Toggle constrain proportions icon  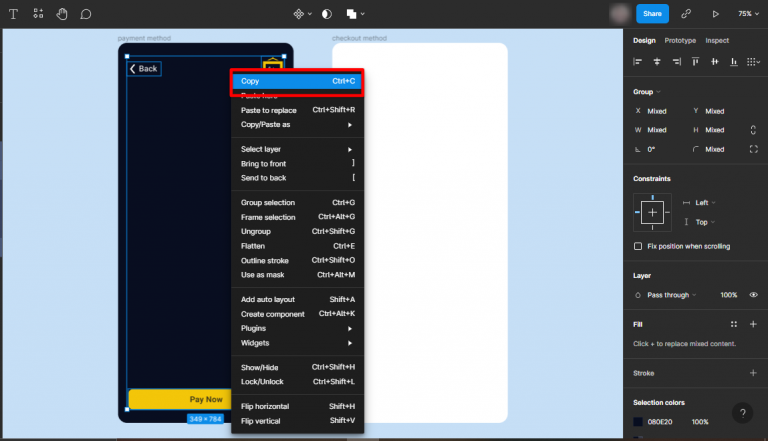coord(753,130)
